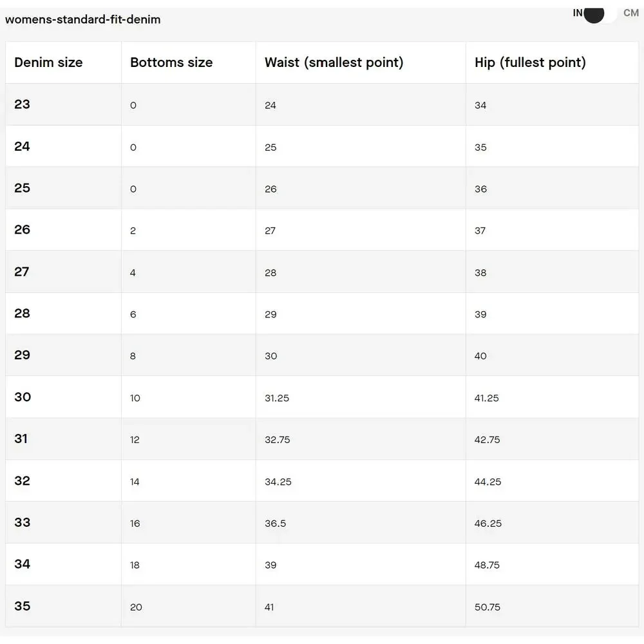The height and width of the screenshot is (644, 644).
Task: Click bottoms size 20 cell
Action: pyautogui.click(x=136, y=607)
